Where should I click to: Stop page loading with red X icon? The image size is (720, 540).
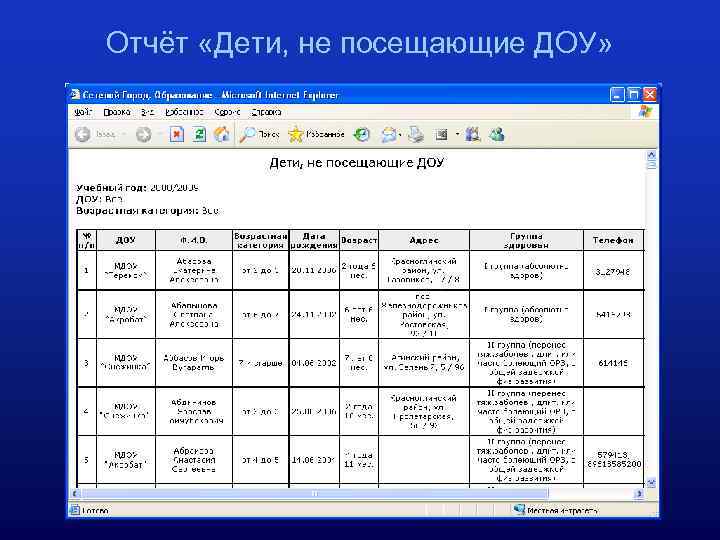point(177,134)
